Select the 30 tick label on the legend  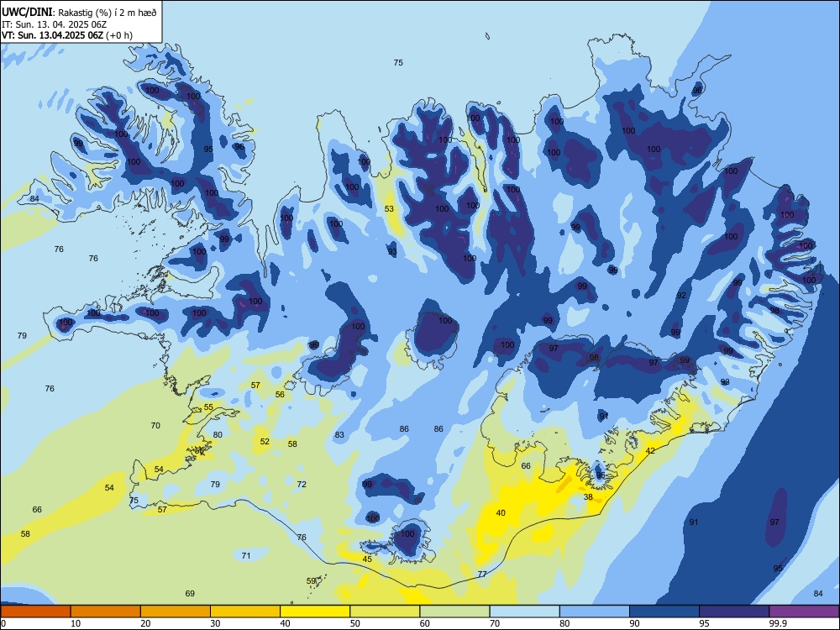coord(215,623)
